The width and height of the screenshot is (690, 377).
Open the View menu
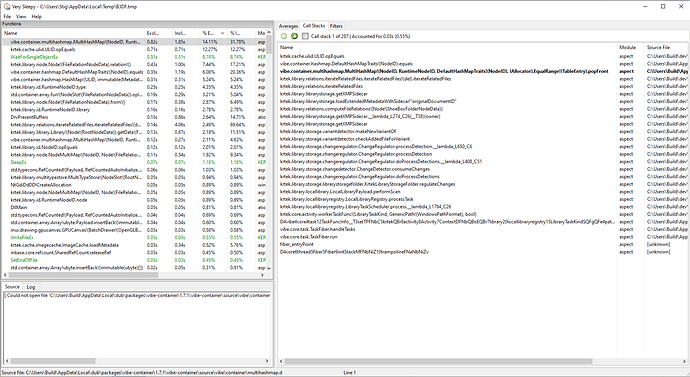click(x=21, y=16)
